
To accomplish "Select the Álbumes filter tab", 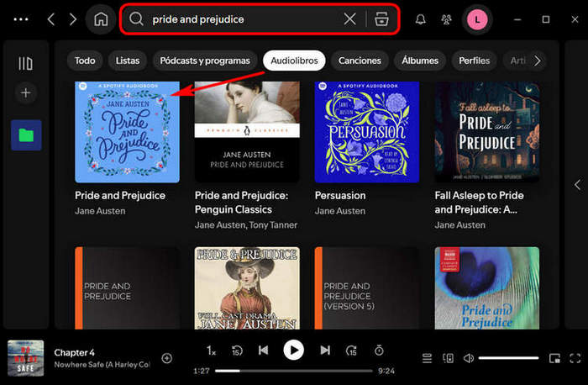I will (x=420, y=61).
